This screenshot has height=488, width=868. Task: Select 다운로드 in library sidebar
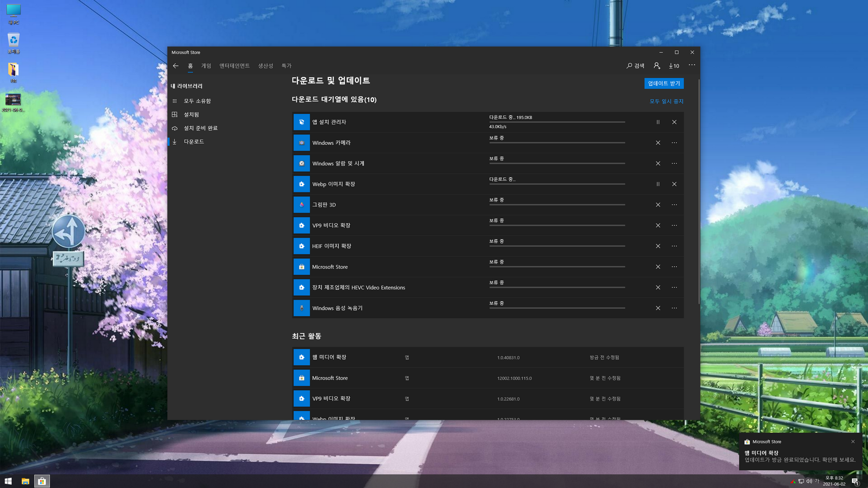tap(194, 142)
